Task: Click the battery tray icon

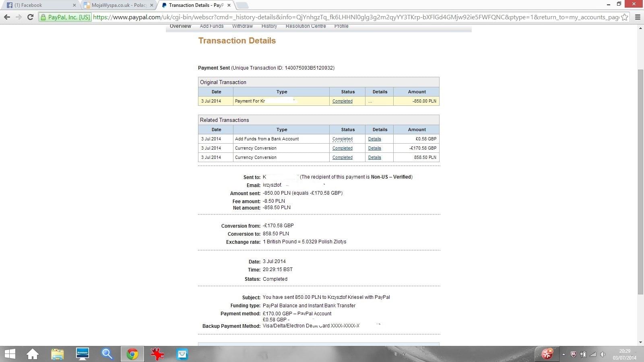Action: point(583,354)
